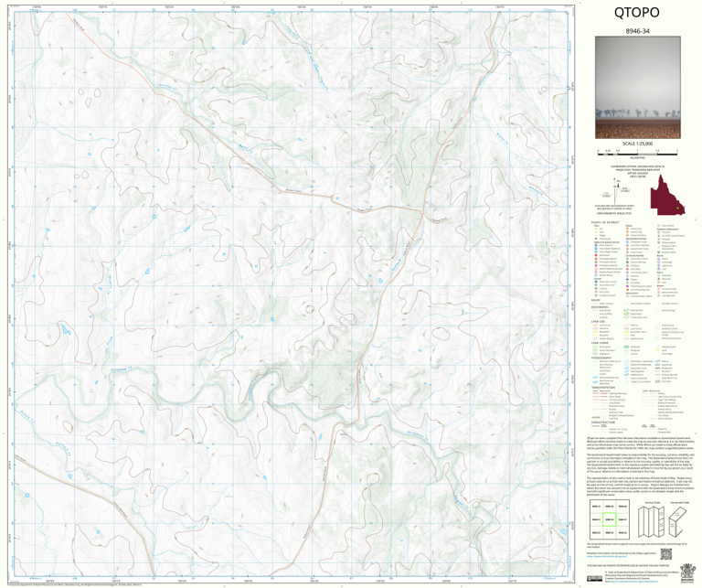Click the Creative Commons BY badge
The height and width of the screenshot is (588, 702).
tap(594, 579)
